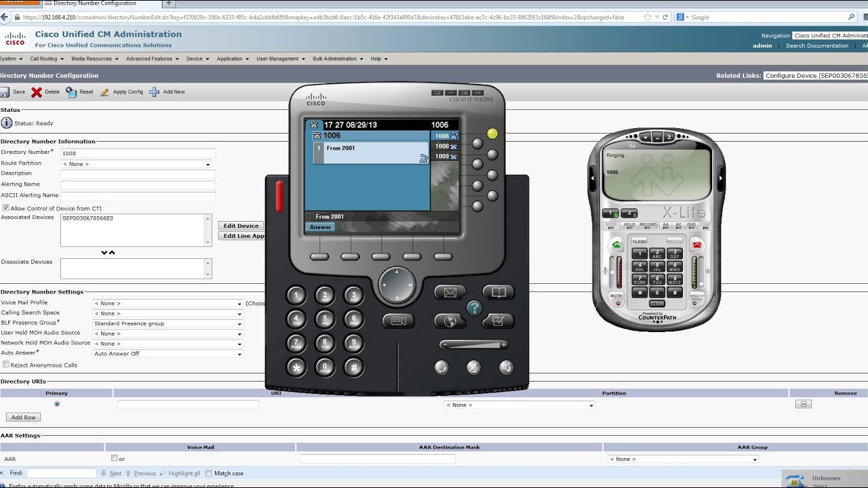868x488 pixels.
Task: Click the Headset button on Cisco phone
Action: (441, 367)
